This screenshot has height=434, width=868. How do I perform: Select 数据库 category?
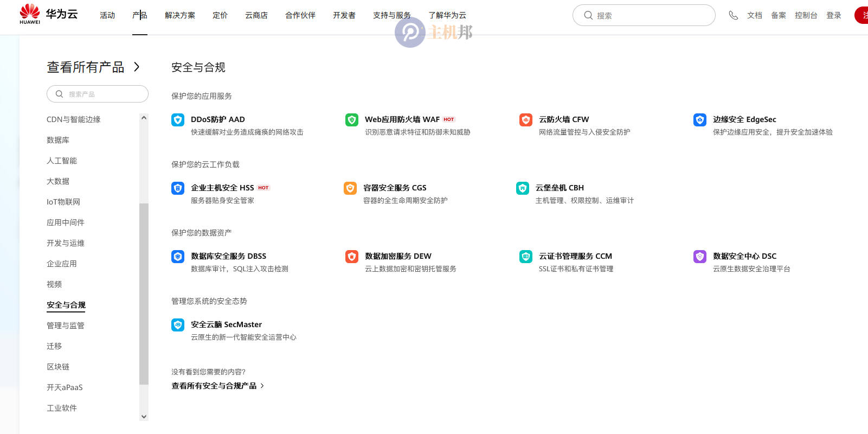[x=58, y=140]
